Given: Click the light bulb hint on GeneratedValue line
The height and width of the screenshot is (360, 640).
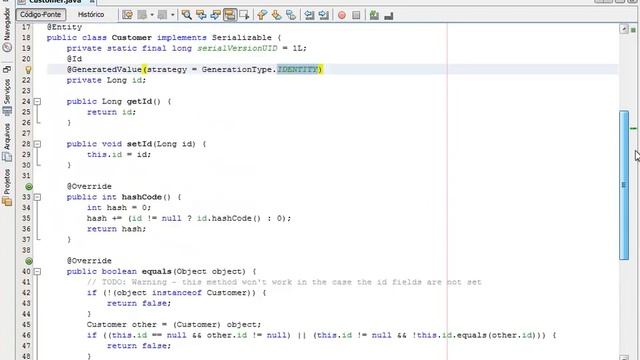Looking at the screenshot, I should point(28,70).
